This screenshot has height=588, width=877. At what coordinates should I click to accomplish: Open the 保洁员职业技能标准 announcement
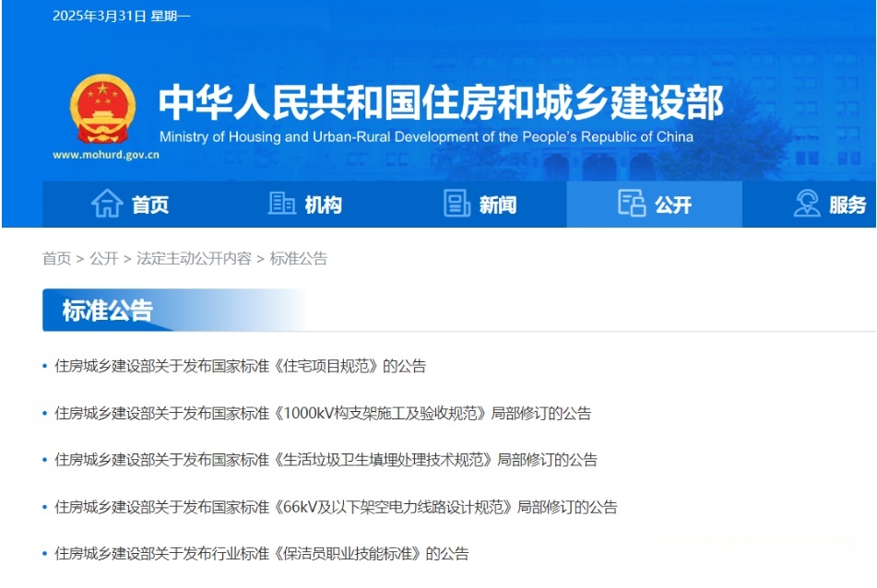click(x=261, y=554)
